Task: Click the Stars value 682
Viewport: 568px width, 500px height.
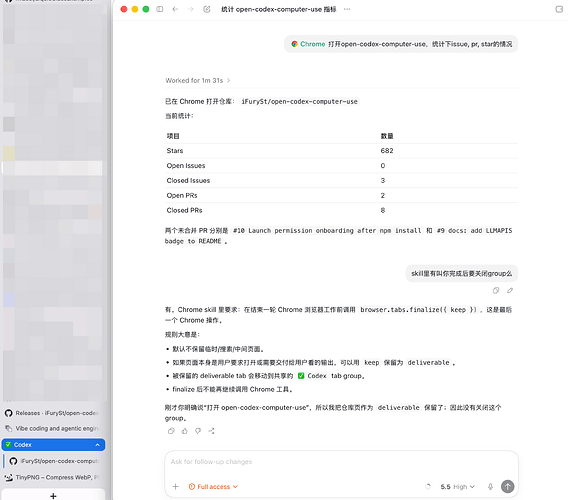Action: 387,151
